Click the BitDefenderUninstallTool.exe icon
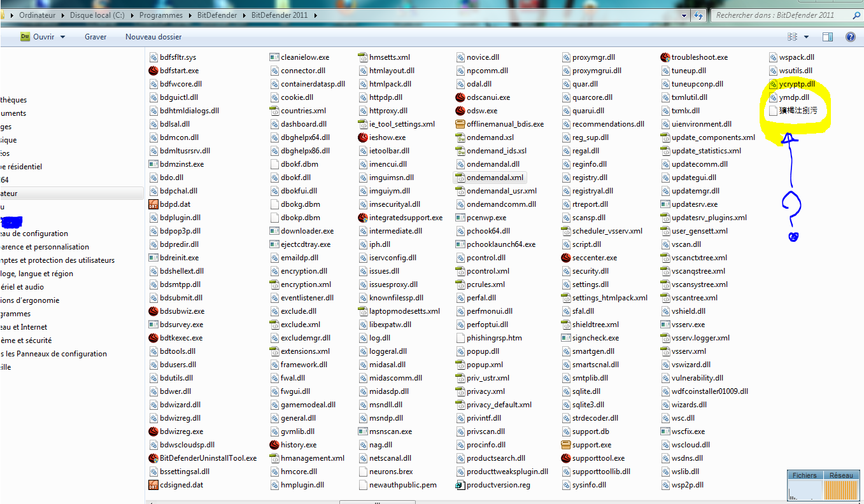The image size is (864, 504). coord(153,458)
